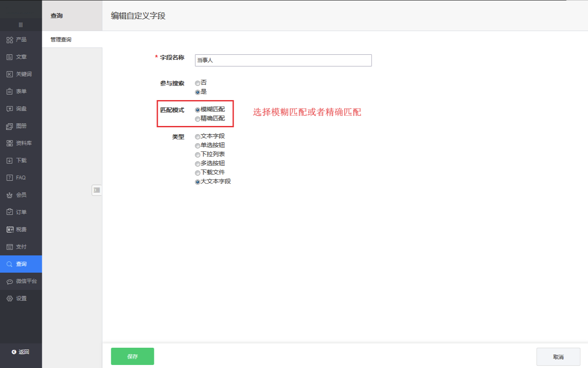Open the 产品 section in sidebar
The image size is (588, 368).
point(21,40)
